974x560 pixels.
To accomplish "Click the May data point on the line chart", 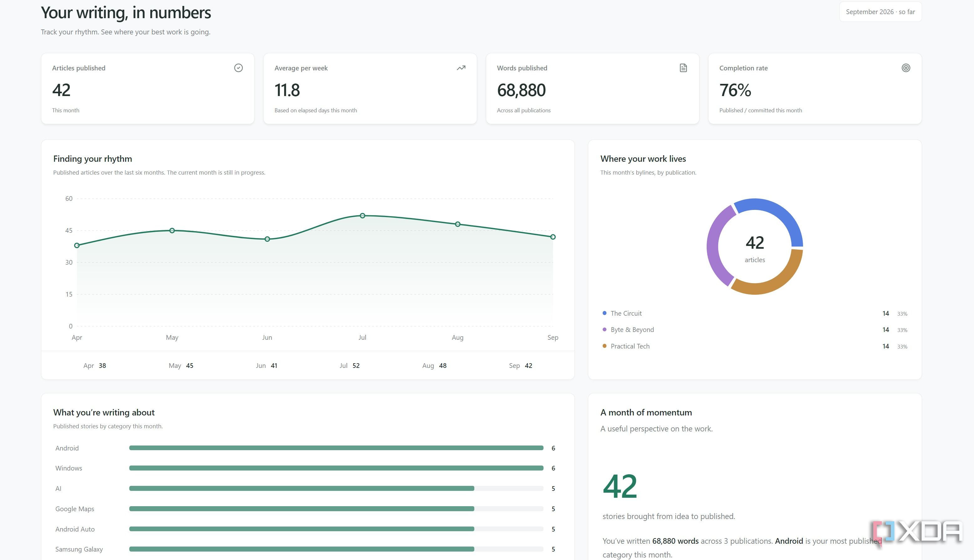I will [x=172, y=230].
